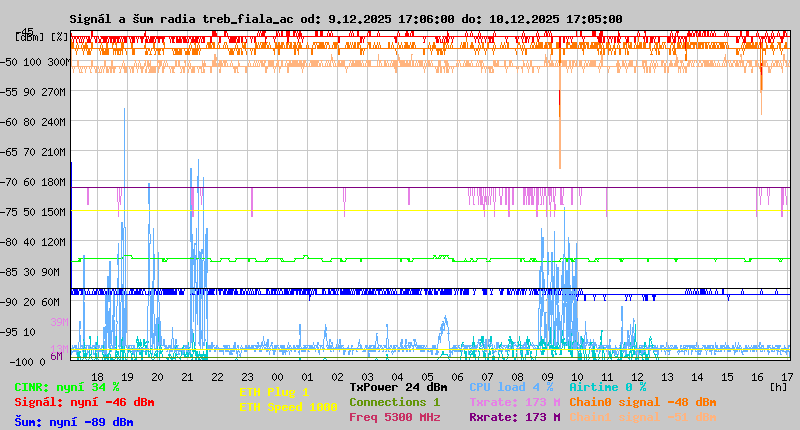The width and height of the screenshot is (800, 430).
Task: Select the 'CINR: nyní 34 %' legend entry
Action: point(67,387)
